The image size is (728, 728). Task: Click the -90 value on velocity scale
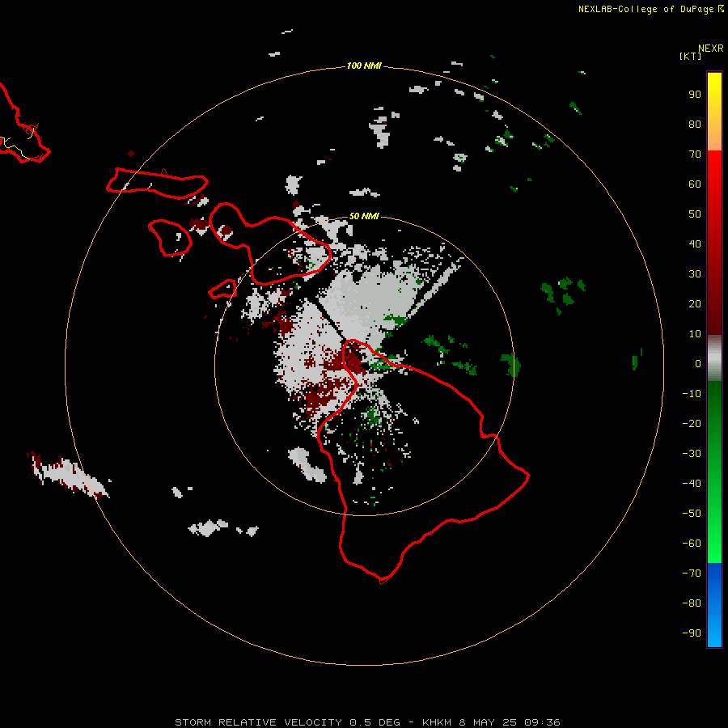click(x=692, y=633)
